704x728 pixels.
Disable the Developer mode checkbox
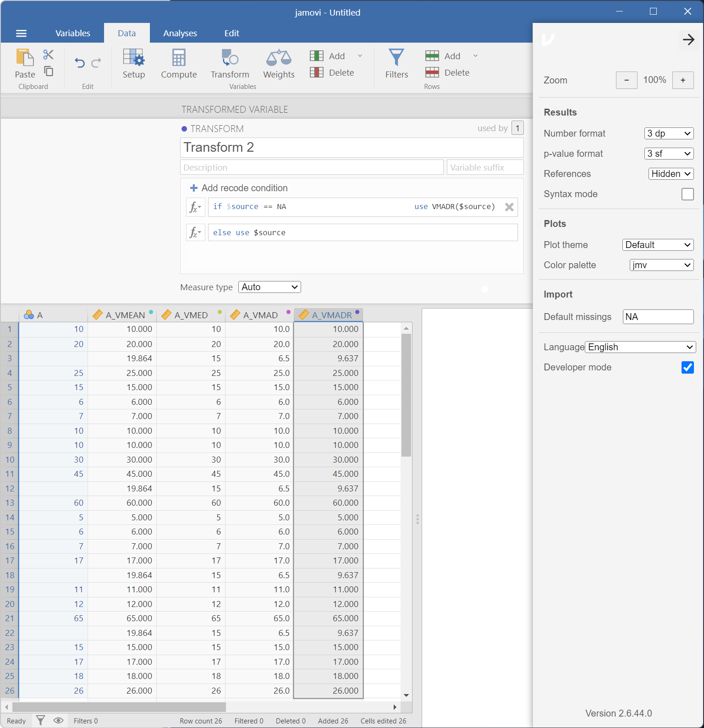point(687,367)
